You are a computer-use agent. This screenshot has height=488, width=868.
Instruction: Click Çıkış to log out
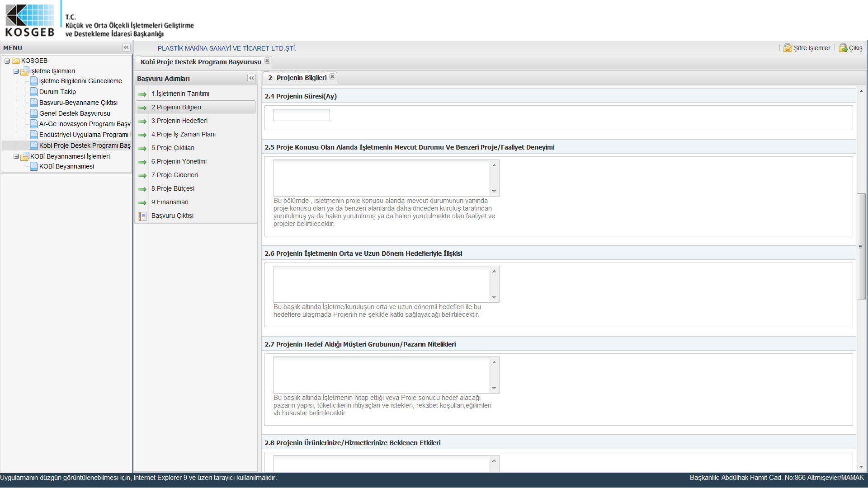(x=855, y=48)
